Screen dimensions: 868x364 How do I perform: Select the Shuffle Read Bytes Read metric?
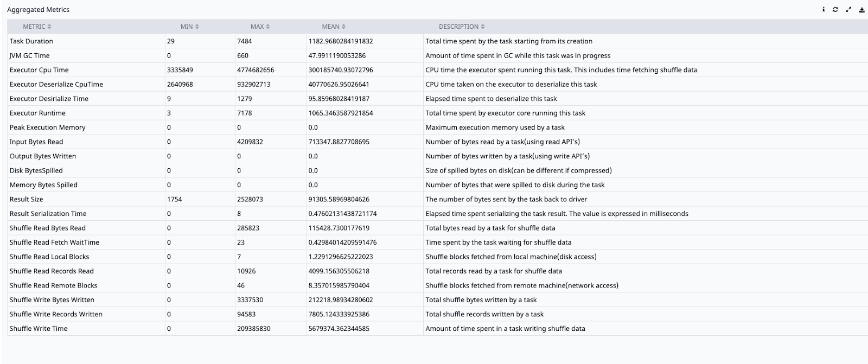coord(47,228)
